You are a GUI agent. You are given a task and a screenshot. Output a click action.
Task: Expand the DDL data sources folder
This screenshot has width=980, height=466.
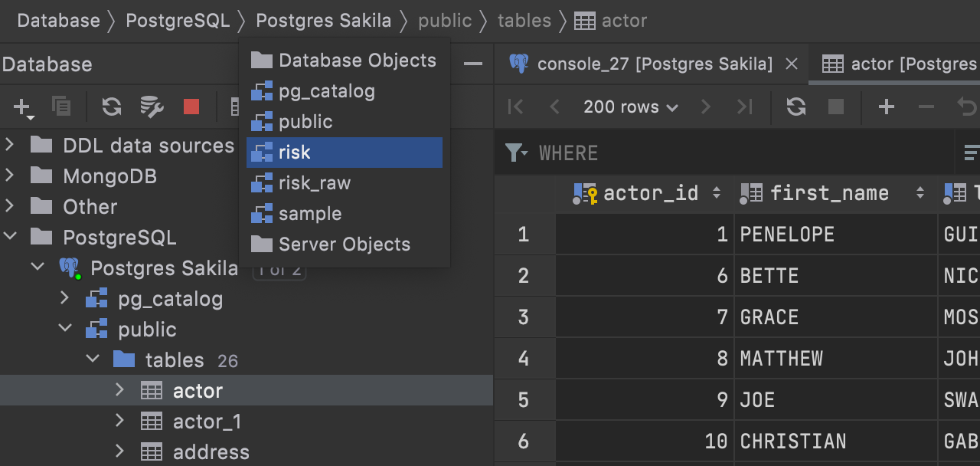[10, 145]
